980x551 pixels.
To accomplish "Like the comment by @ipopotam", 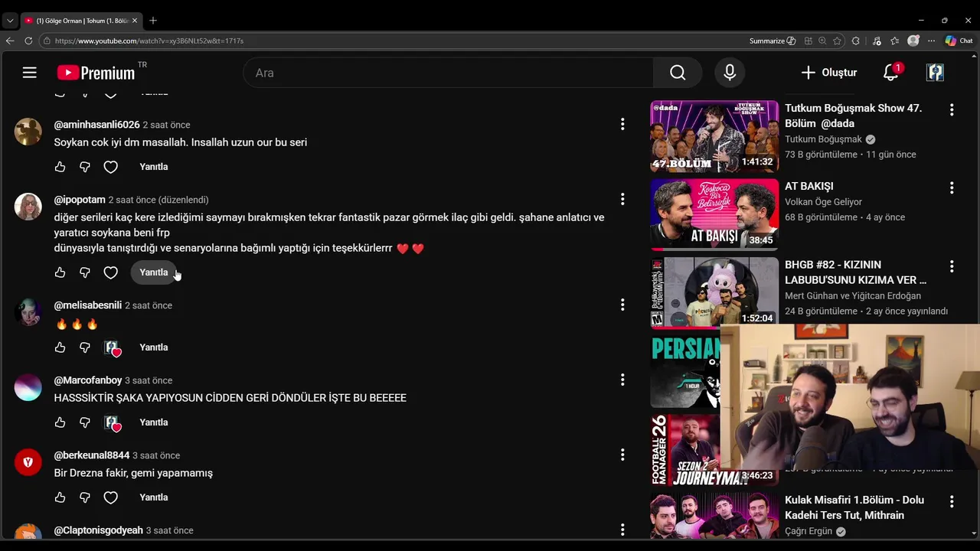I will pos(60,272).
